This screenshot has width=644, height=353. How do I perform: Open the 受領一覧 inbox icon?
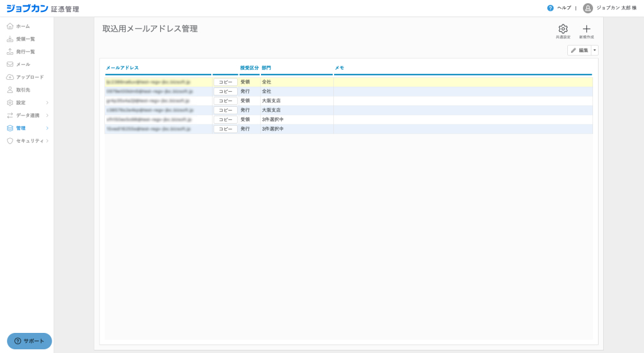coord(10,39)
